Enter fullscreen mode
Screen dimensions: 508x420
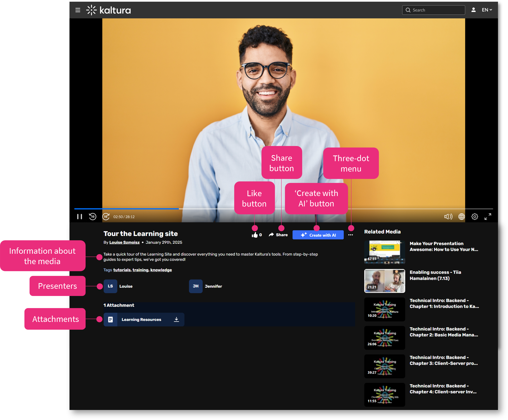pyautogui.click(x=488, y=216)
